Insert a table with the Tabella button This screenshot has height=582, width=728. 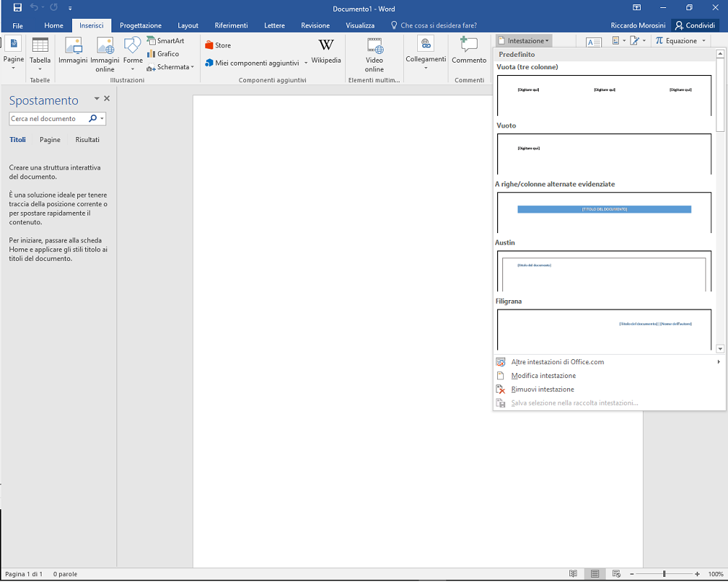point(40,53)
